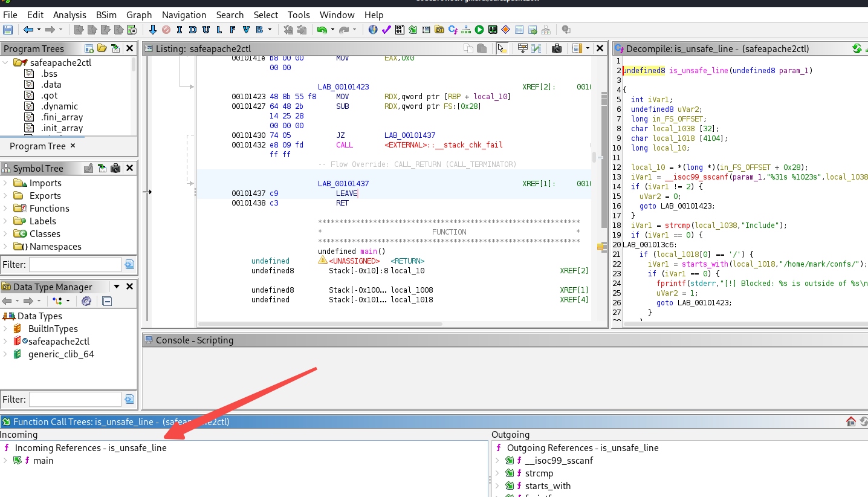
Task: Click the green Undo arrow icon
Action: click(322, 30)
